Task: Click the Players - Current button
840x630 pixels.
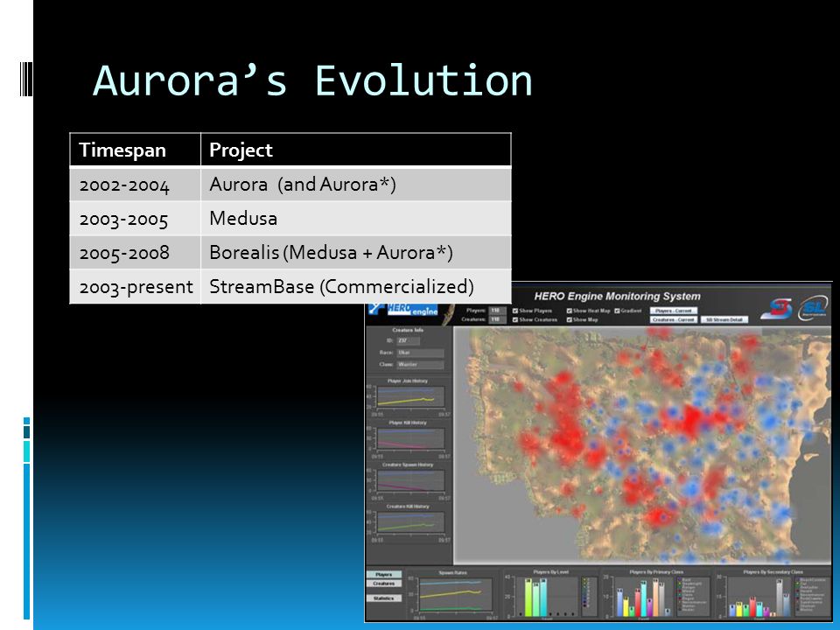Action: coord(674,311)
